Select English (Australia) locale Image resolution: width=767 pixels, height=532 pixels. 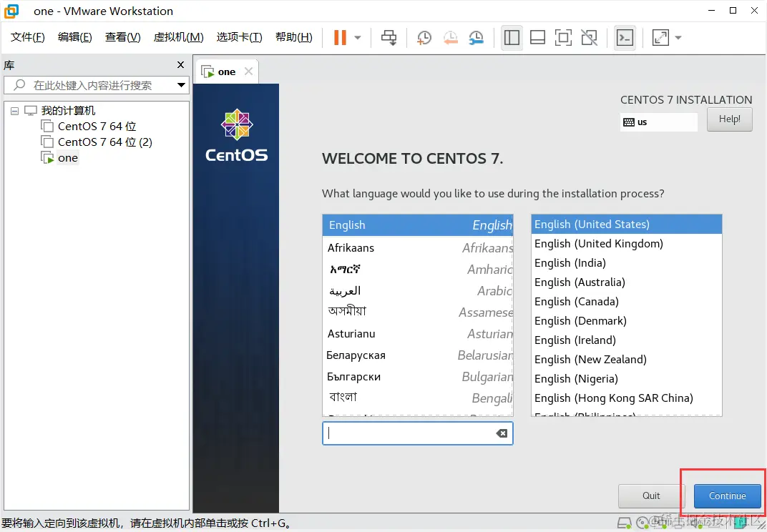tap(627, 282)
